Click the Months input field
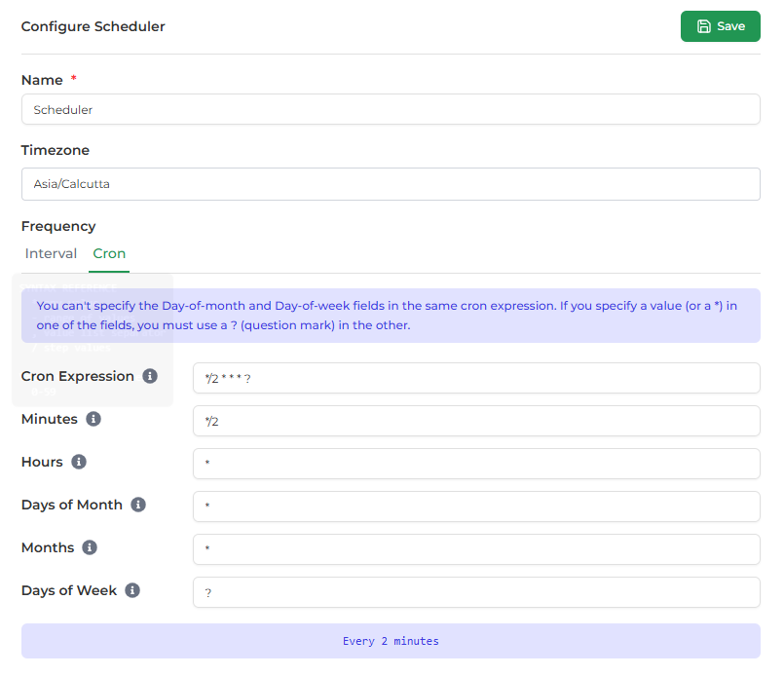This screenshot has width=784, height=676. 477,549
